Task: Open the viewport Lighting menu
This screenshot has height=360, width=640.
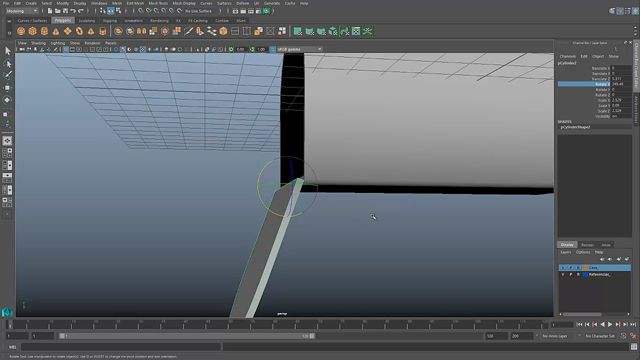Action: pyautogui.click(x=58, y=43)
